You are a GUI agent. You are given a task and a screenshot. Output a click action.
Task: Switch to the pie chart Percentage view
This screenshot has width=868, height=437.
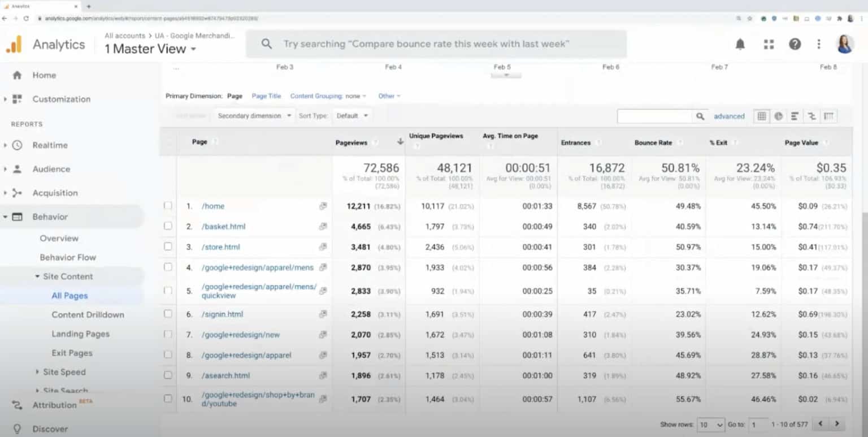click(x=778, y=116)
